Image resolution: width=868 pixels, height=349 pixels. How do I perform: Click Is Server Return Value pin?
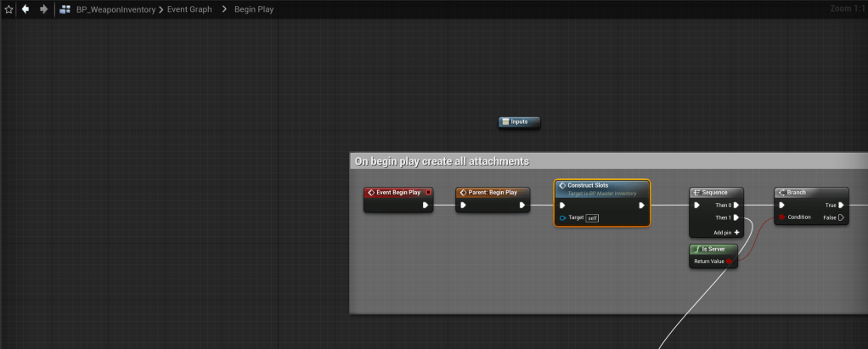pyautogui.click(x=729, y=261)
